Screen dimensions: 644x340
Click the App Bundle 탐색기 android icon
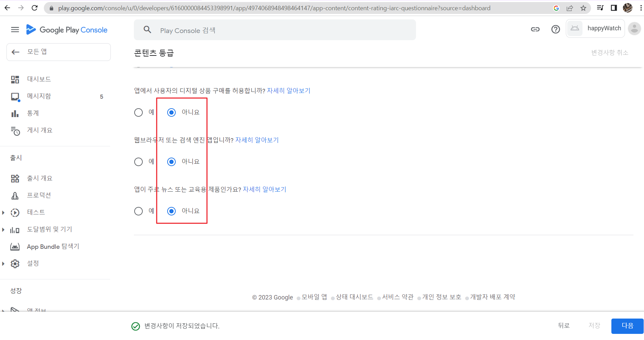(x=15, y=247)
